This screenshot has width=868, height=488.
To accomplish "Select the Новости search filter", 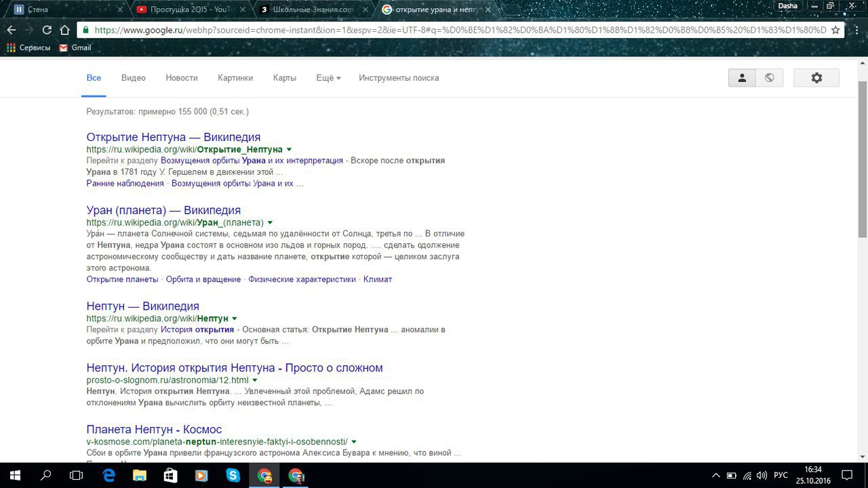I will click(182, 78).
